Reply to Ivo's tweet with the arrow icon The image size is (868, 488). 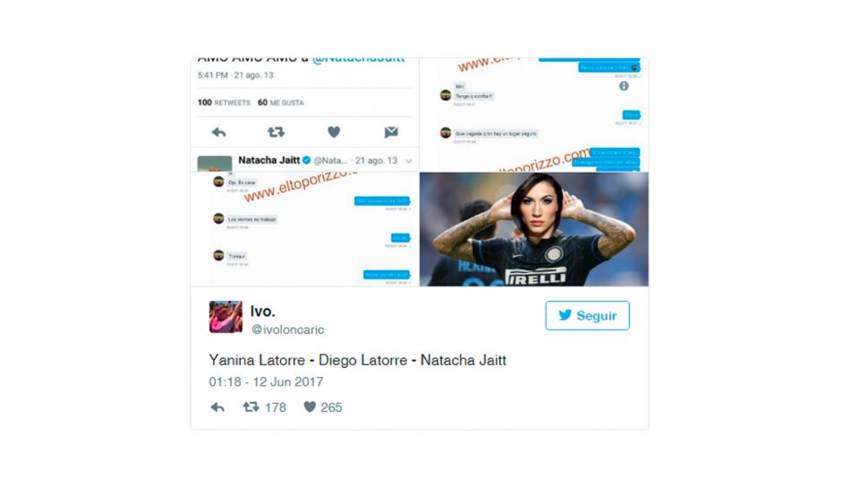pyautogui.click(x=217, y=407)
